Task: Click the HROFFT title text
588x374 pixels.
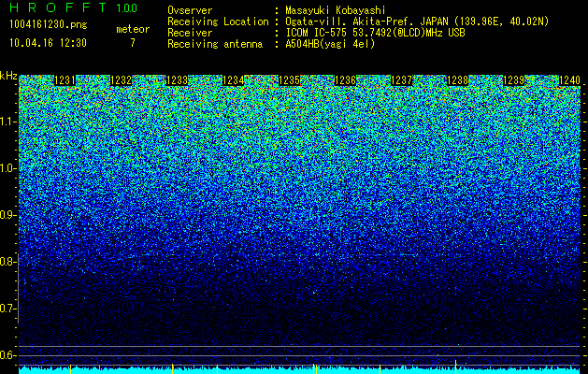Action: [x=59, y=7]
